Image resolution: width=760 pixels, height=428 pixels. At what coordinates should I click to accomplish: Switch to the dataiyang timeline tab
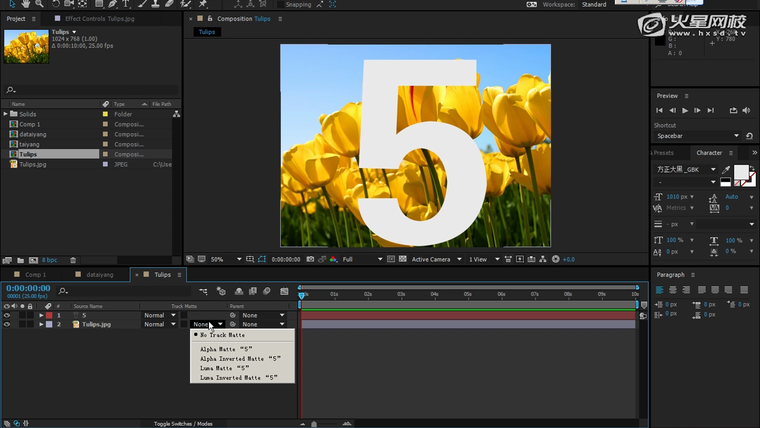point(99,274)
